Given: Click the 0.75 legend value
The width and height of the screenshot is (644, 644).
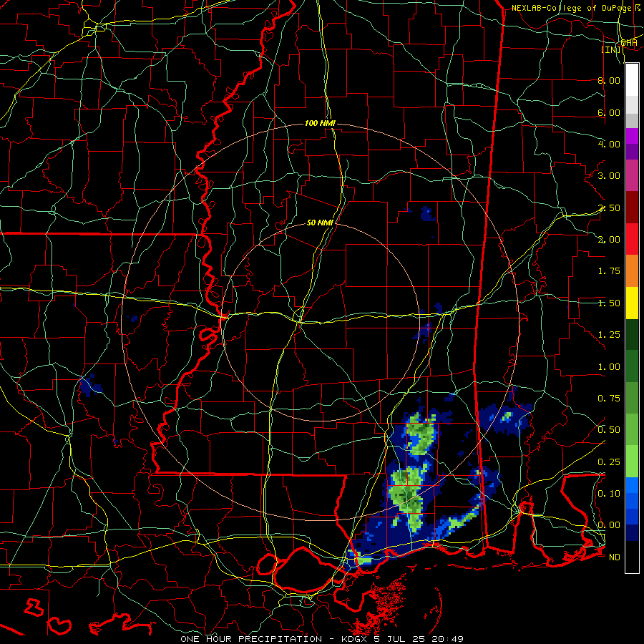Looking at the screenshot, I should tap(609, 399).
